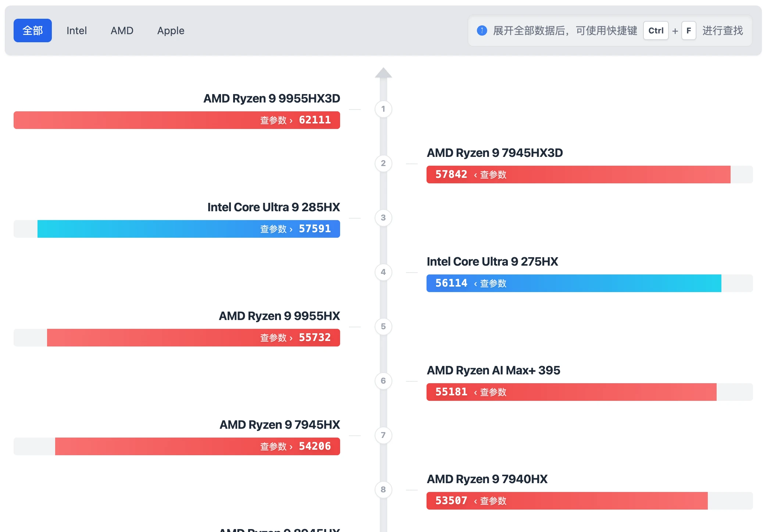Click the AMD Ryzen 9 9955HX name
Image resolution: width=767 pixels, height=532 pixels.
tap(279, 316)
